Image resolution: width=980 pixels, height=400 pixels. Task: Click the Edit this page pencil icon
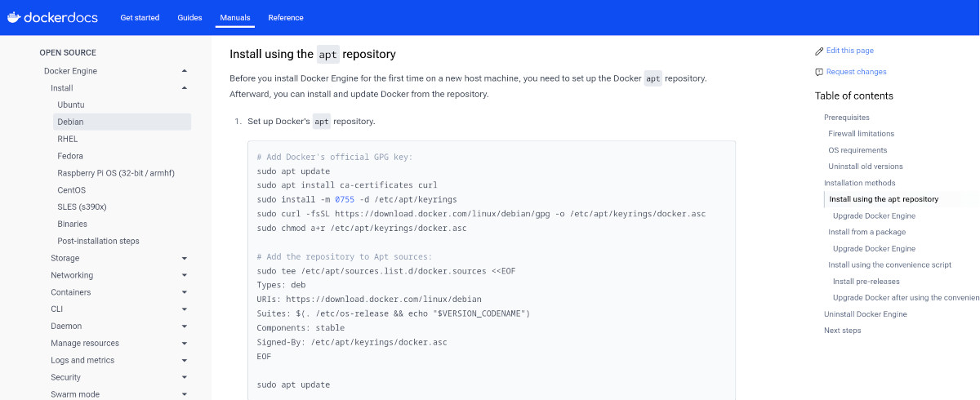[819, 51]
